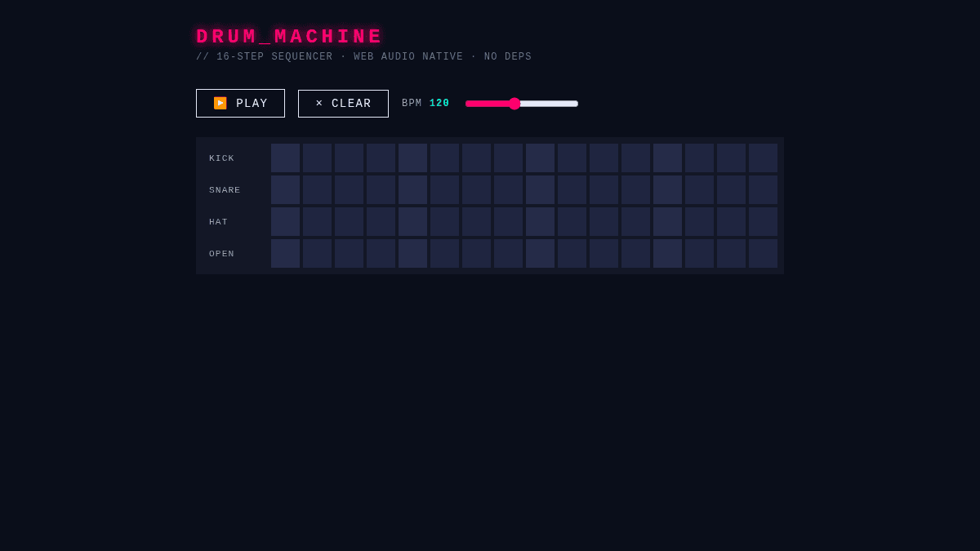Toggle KICK step 5
980x551 pixels.
[412, 158]
